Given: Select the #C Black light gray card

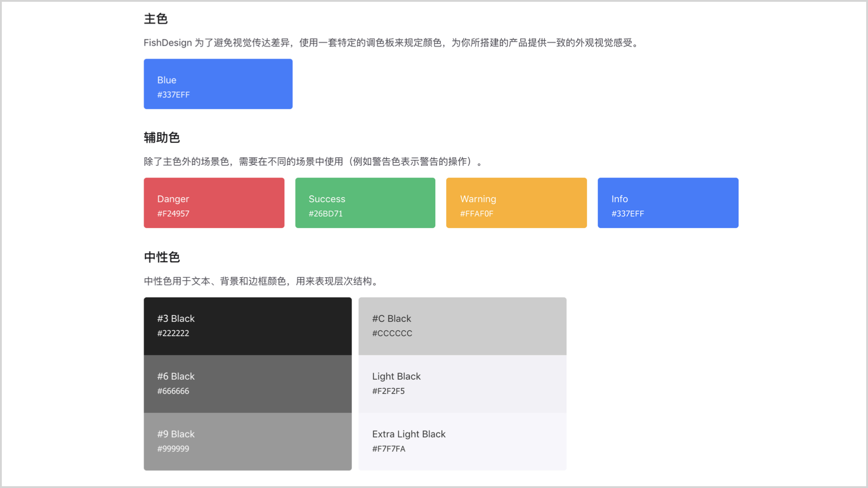Looking at the screenshot, I should coord(462,325).
